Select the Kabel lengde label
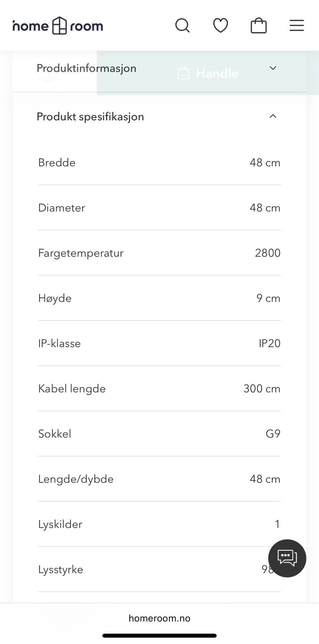The height and width of the screenshot is (644, 319). 72,389
